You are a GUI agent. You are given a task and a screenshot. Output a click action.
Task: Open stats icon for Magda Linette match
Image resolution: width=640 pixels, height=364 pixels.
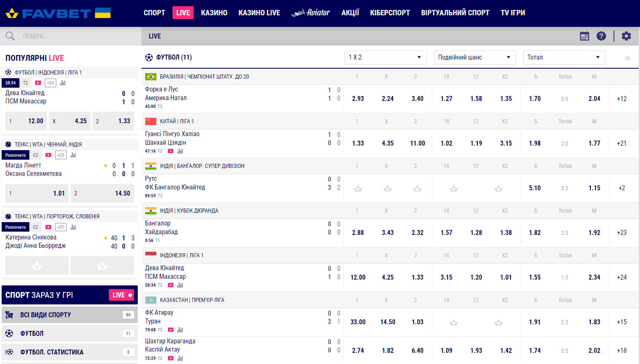click(x=73, y=155)
